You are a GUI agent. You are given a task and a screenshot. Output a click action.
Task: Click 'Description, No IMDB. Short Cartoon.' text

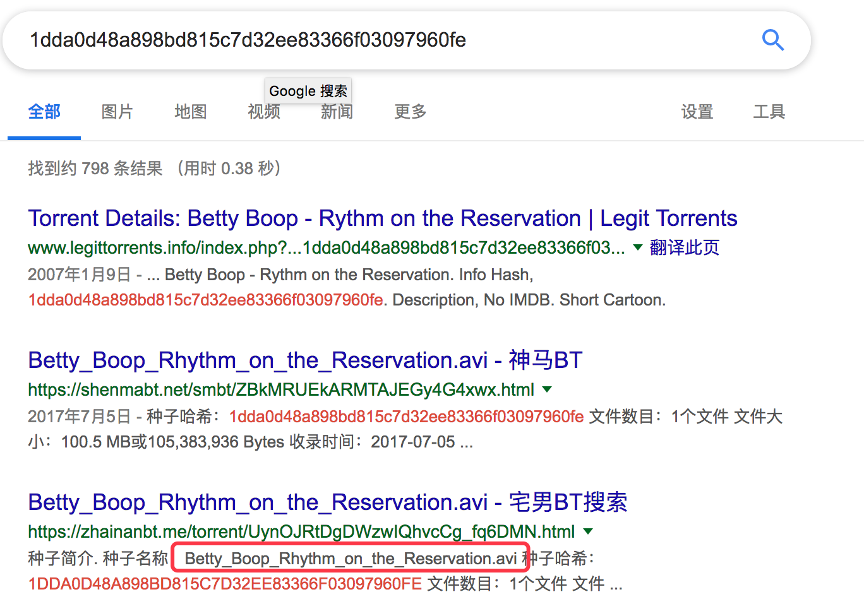(x=529, y=300)
